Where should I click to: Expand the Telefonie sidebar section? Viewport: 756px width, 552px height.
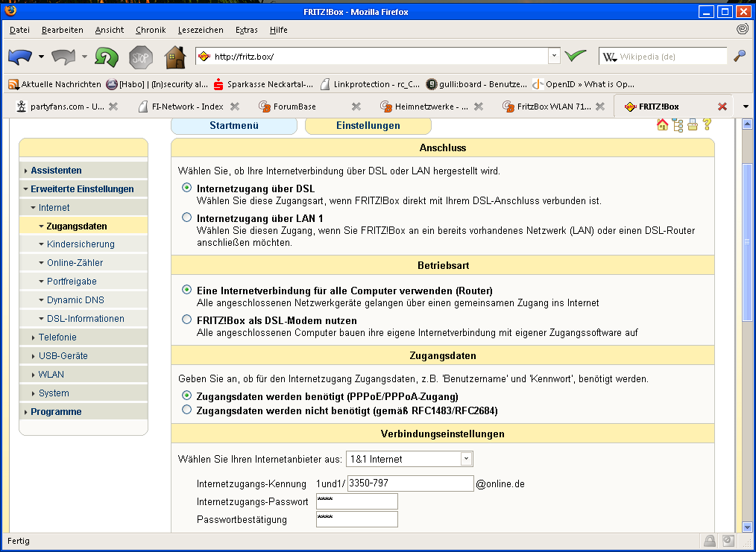tap(57, 337)
